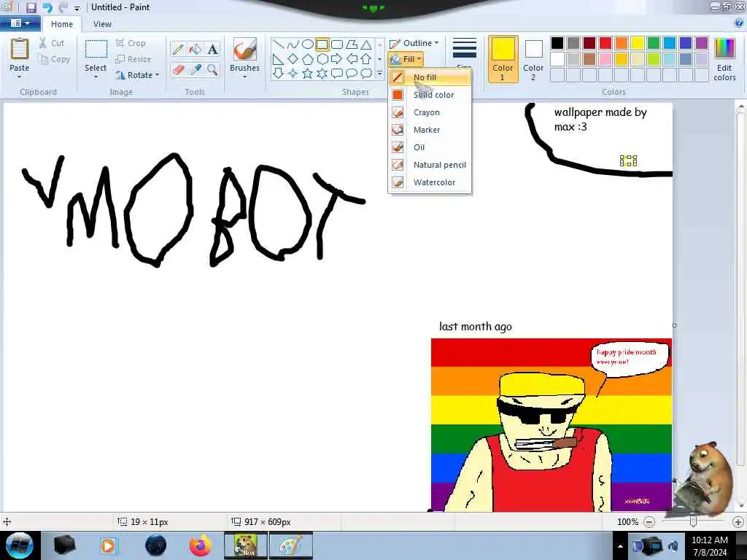Open the Select dropdown
Viewport: 747px width, 560px height.
pos(96,77)
